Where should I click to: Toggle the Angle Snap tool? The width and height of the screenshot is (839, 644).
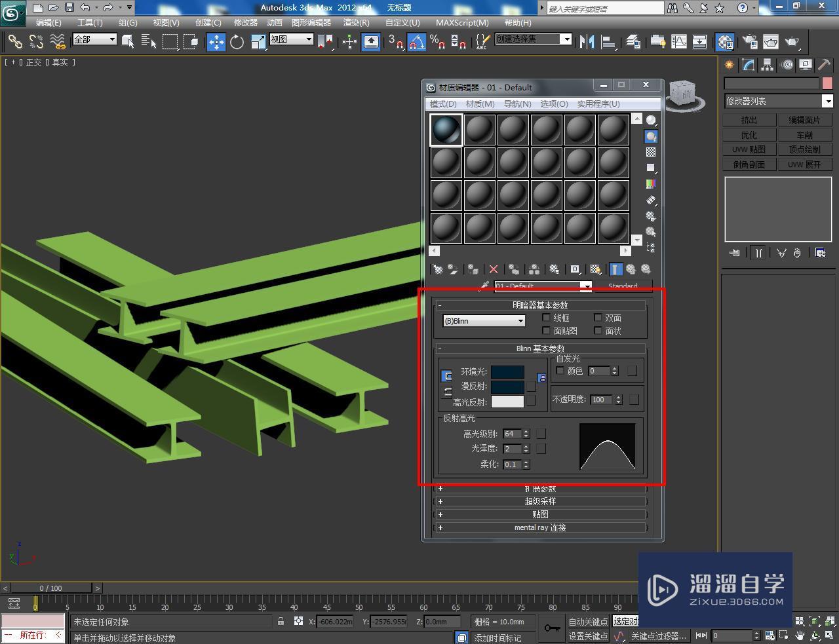(416, 43)
